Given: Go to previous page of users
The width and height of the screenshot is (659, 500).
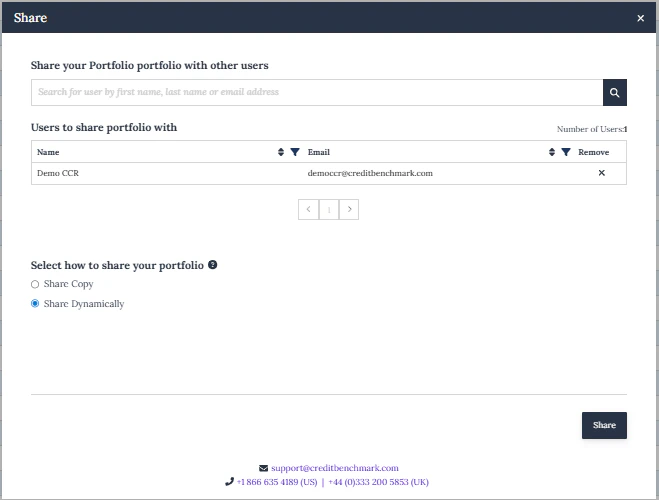Looking at the screenshot, I should click(308, 209).
